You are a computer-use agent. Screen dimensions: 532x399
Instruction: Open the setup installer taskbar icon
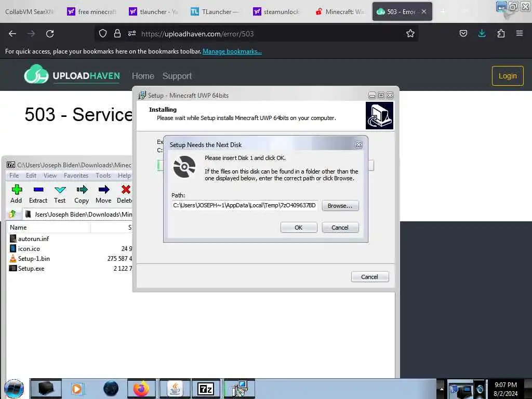pyautogui.click(x=240, y=389)
